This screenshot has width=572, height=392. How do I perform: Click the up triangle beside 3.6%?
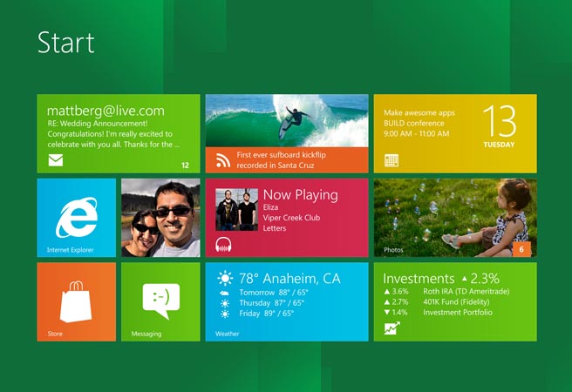[x=387, y=292]
